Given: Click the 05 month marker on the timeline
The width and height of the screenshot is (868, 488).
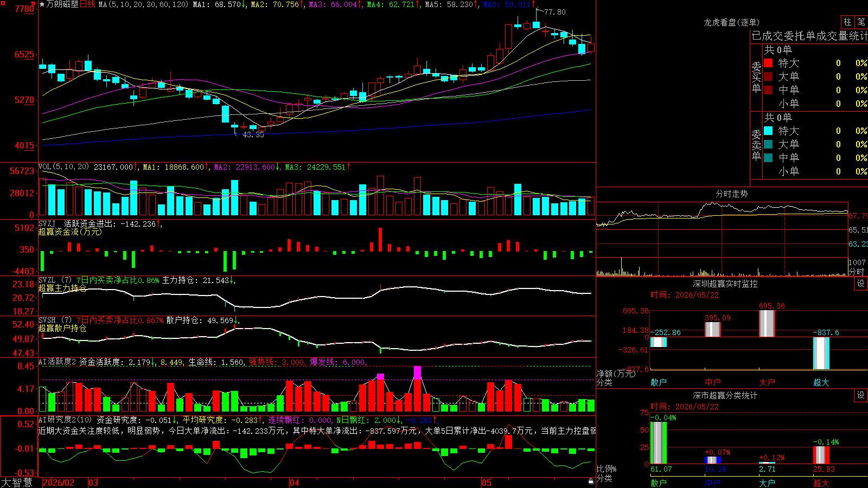Looking at the screenshot, I should 487,483.
